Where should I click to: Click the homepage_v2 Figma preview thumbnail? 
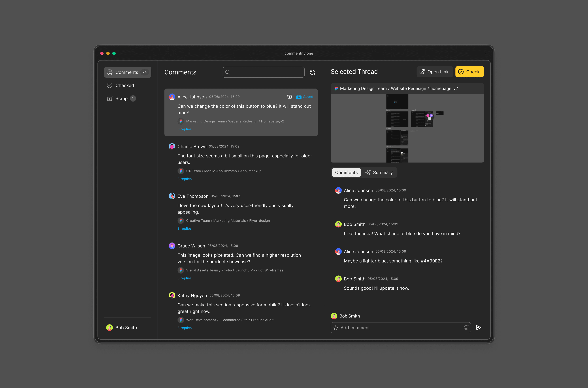(407, 128)
